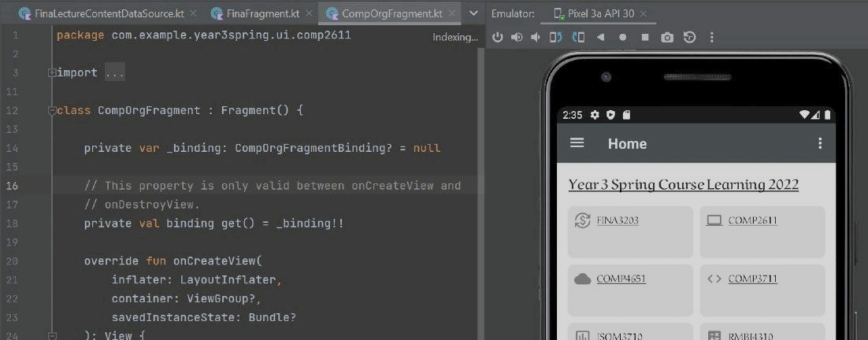Click the emulator Home circle icon
The image size is (868, 340).
click(623, 37)
